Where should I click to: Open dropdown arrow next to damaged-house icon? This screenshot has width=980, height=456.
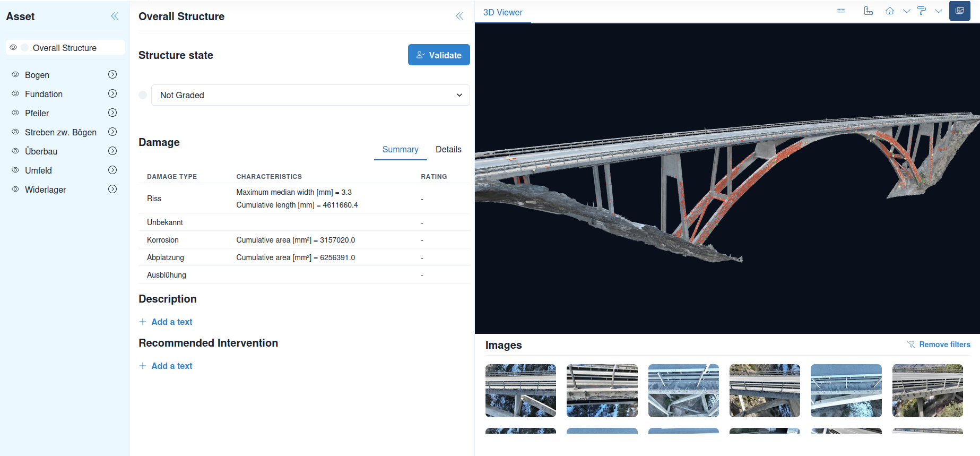point(907,11)
